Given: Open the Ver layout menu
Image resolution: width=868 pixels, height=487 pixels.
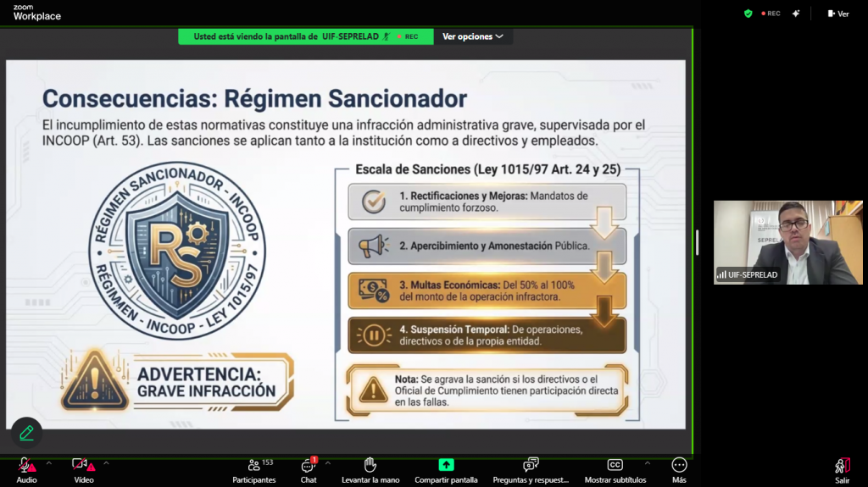Looking at the screenshot, I should tap(837, 14).
